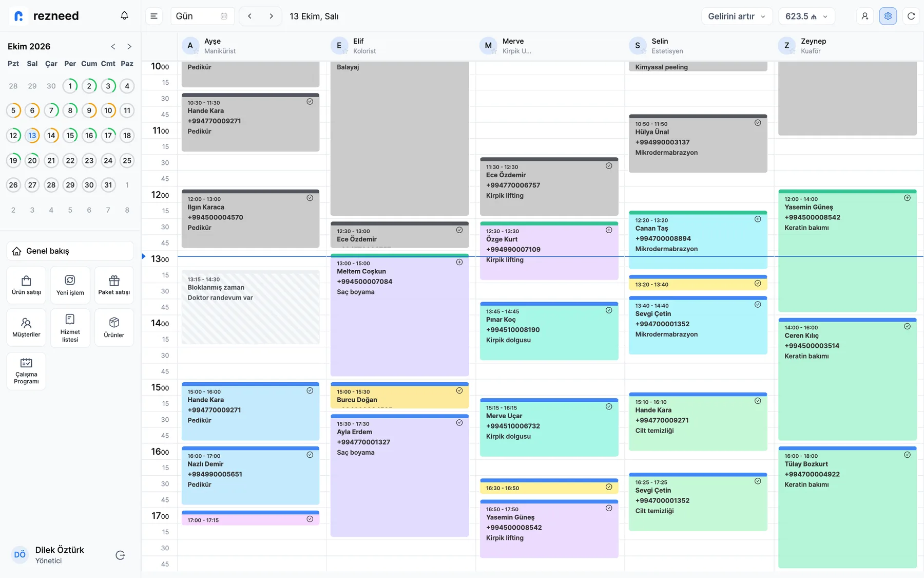
Task: Select staff column Elif Kolorist
Action: click(x=400, y=46)
